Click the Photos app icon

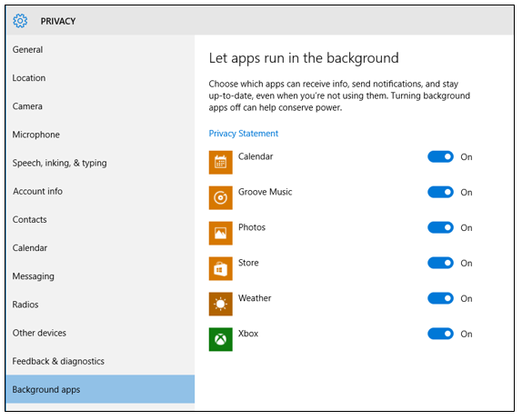(x=220, y=233)
